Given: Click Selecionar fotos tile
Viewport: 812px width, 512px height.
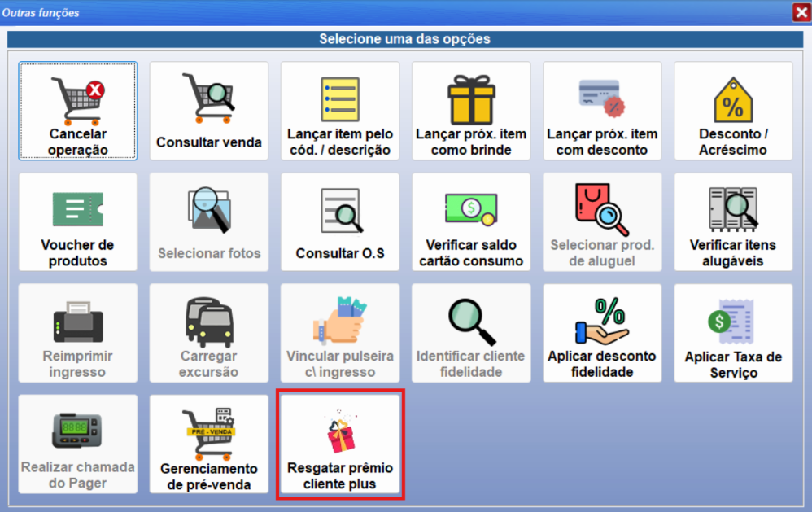Looking at the screenshot, I should click(x=209, y=221).
